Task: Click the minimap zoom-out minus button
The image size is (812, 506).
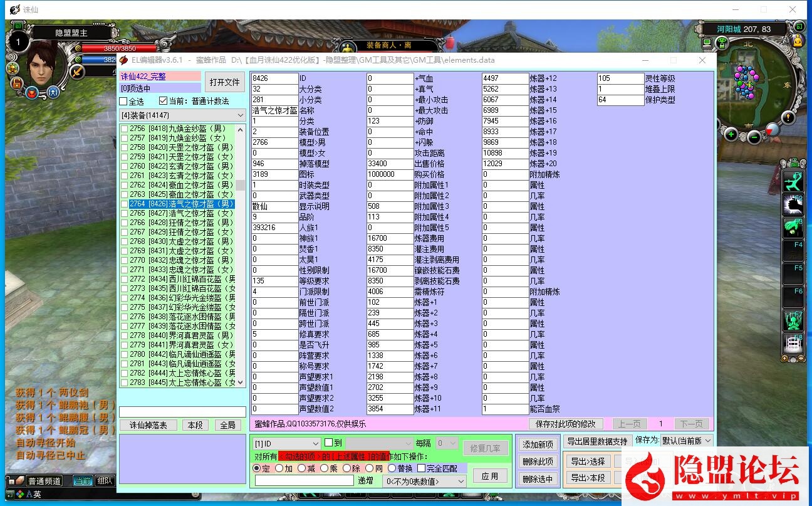Action: [754, 137]
